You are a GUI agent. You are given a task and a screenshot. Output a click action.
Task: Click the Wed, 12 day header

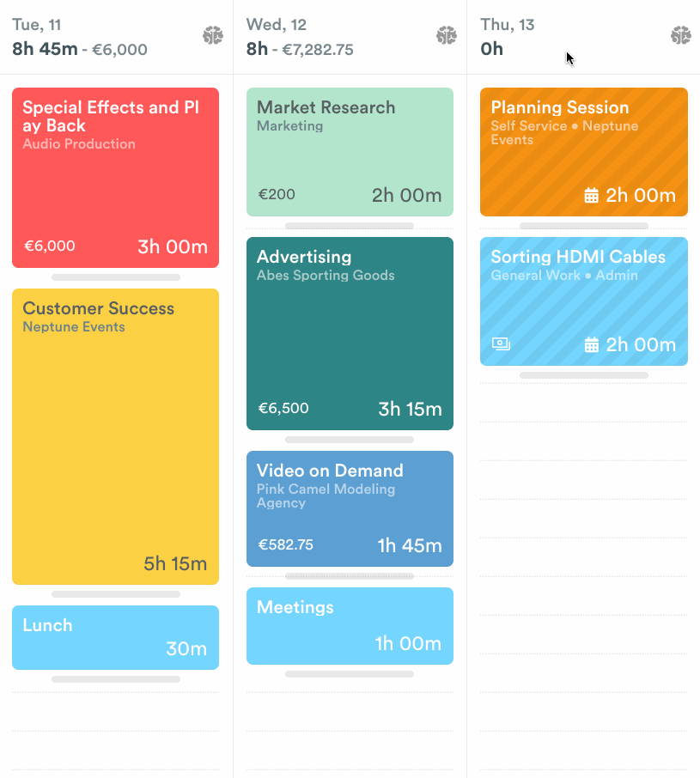pyautogui.click(x=276, y=25)
